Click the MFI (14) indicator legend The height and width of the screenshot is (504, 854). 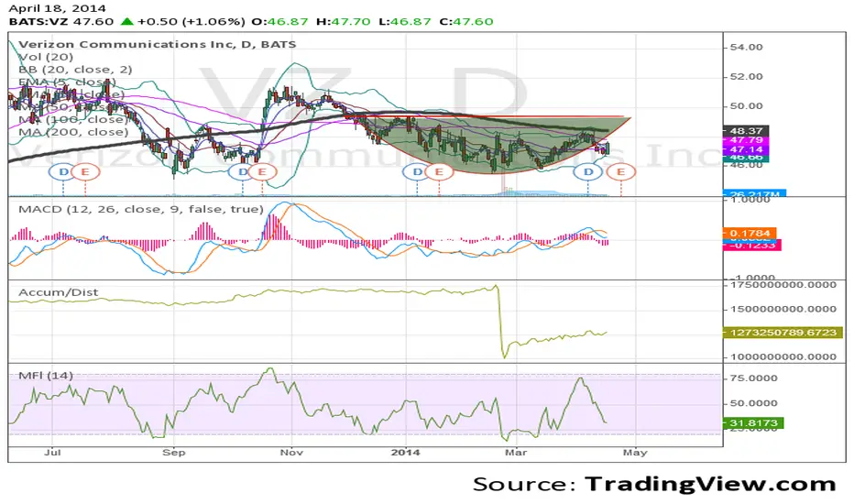pos(46,376)
